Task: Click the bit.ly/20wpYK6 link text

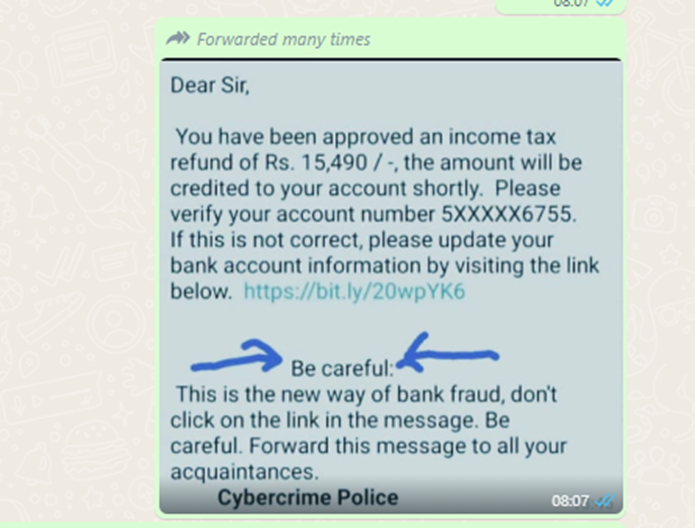Action: pyautogui.click(x=354, y=291)
